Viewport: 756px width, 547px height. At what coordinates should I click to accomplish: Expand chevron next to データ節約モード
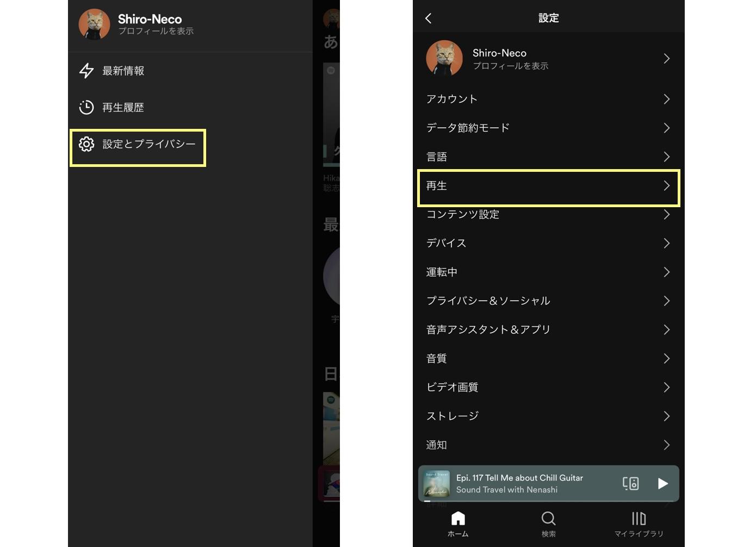(x=667, y=128)
